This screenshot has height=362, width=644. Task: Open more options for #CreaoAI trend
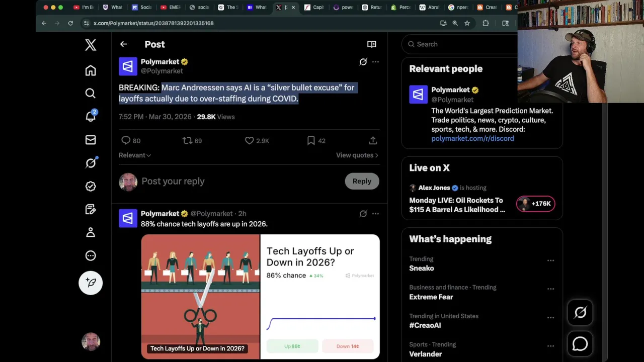tap(550, 318)
